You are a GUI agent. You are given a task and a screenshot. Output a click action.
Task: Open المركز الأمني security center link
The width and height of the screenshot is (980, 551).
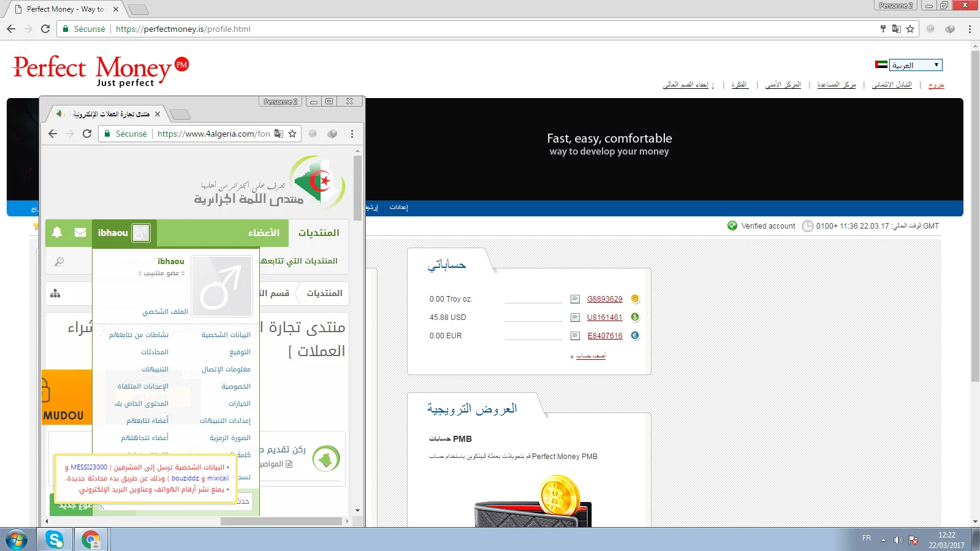[783, 85]
